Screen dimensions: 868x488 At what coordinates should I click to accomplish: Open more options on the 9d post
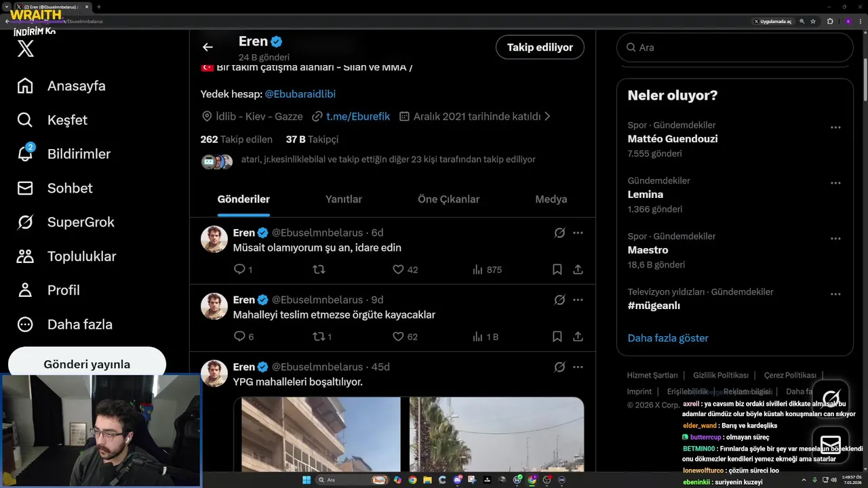click(578, 300)
